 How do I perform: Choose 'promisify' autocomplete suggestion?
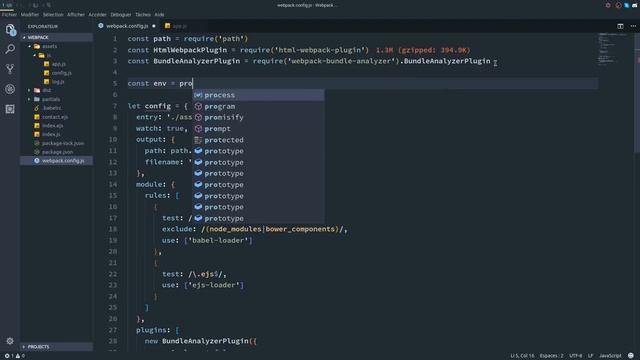click(258, 117)
